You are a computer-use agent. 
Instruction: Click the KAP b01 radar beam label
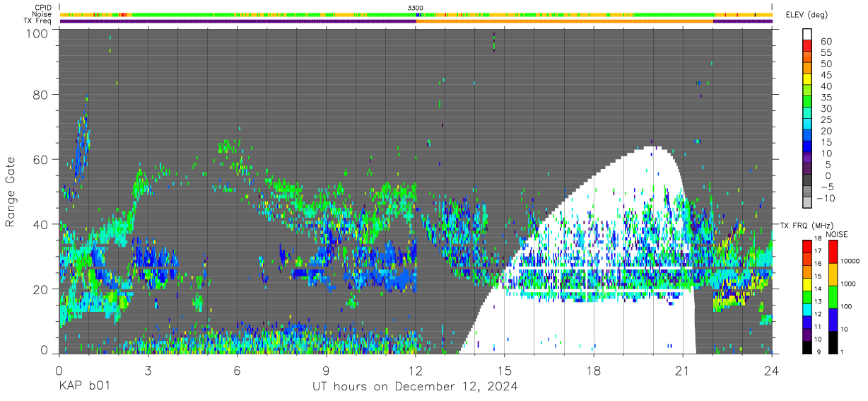[83, 387]
